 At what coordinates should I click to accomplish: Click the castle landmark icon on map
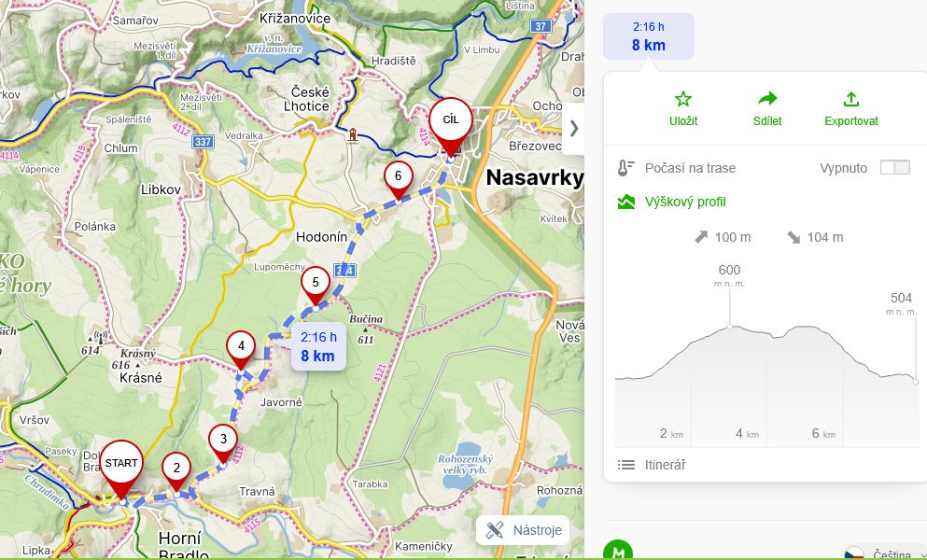pyautogui.click(x=353, y=136)
